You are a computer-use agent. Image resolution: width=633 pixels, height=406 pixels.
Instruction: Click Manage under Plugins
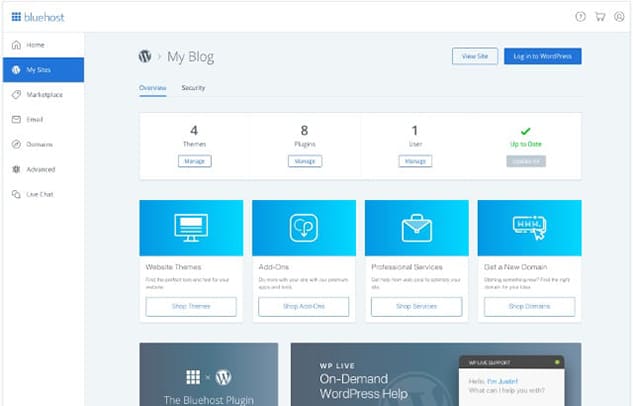[x=305, y=161]
